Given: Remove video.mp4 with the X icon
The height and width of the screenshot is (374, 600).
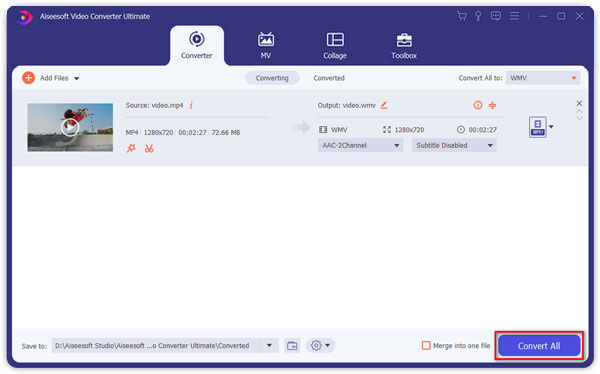Looking at the screenshot, I should coord(579,103).
